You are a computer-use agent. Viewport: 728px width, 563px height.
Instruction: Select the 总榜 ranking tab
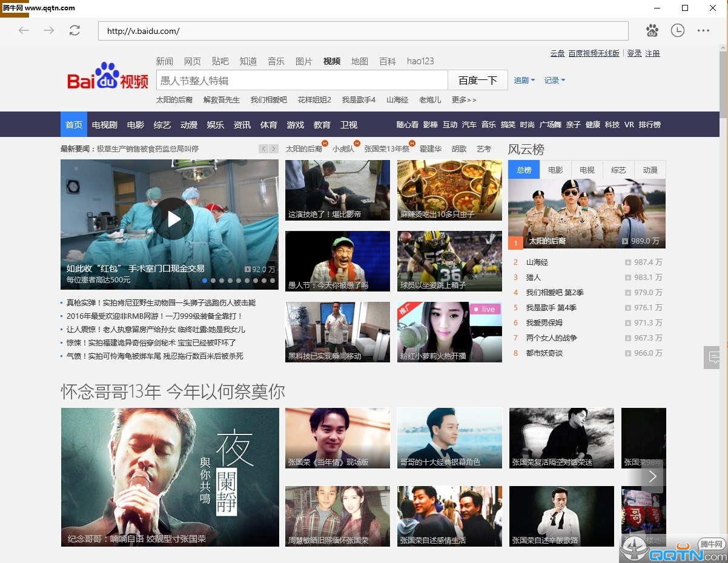[524, 170]
